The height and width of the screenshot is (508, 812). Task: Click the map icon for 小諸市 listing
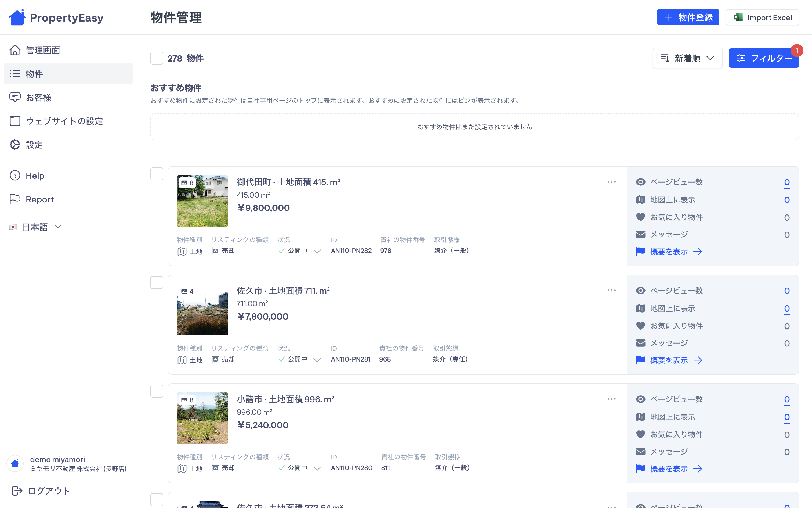coord(640,417)
